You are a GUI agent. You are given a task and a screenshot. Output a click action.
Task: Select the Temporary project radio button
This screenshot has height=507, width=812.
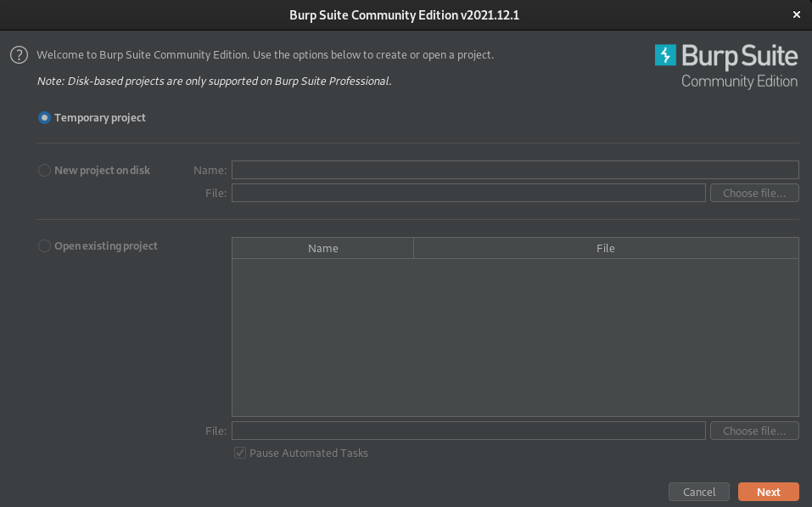(44, 118)
